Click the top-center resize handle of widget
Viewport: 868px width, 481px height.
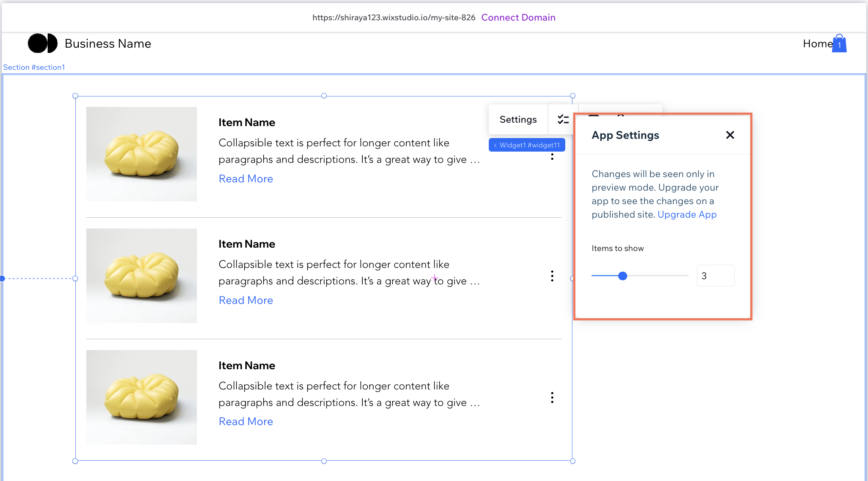coord(324,96)
